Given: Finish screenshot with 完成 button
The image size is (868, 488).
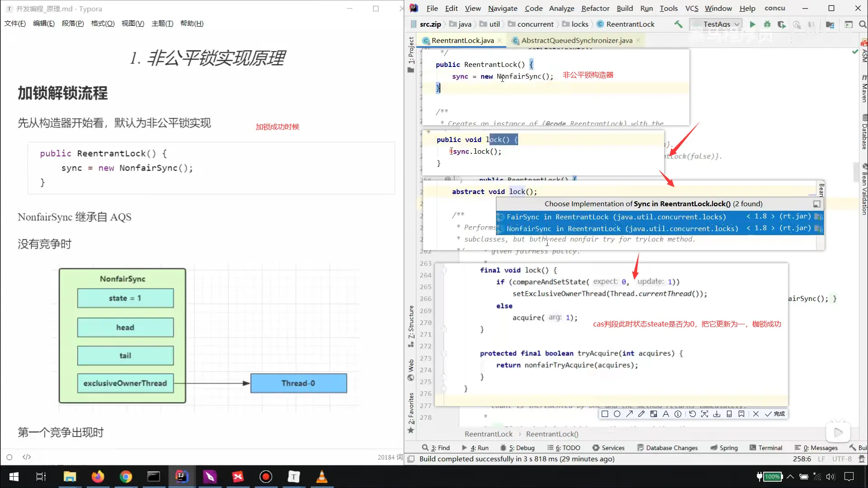Looking at the screenshot, I should [775, 414].
